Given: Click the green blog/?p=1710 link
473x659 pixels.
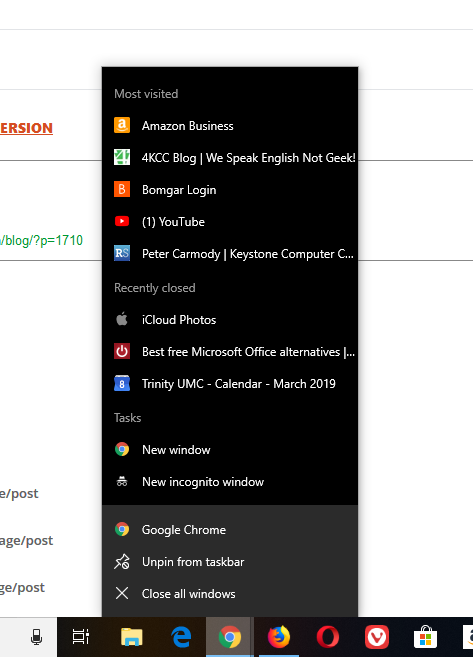Looking at the screenshot, I should point(41,240).
